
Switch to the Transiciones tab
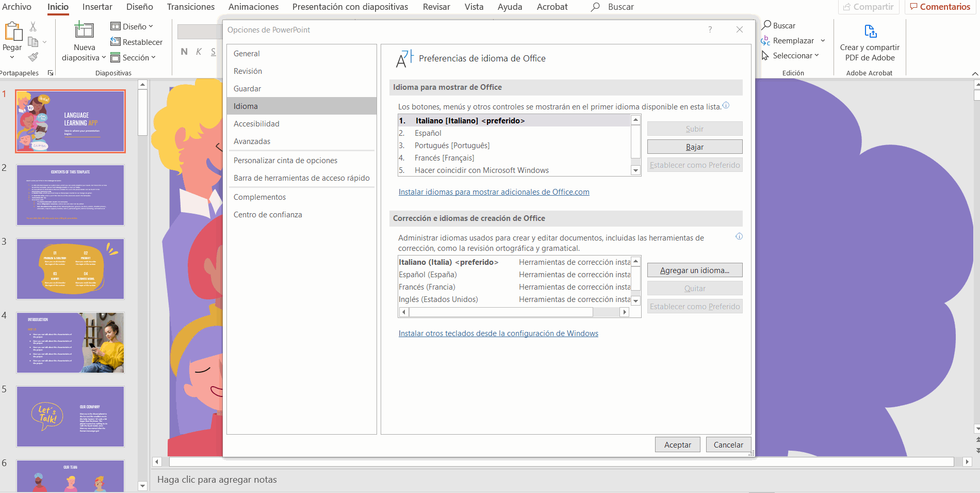(x=191, y=7)
